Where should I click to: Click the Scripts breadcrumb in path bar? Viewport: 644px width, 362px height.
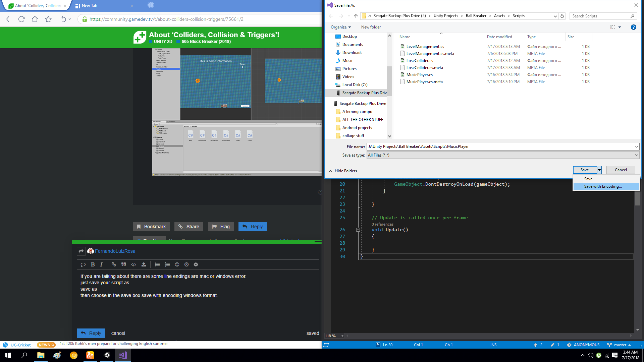tap(518, 16)
